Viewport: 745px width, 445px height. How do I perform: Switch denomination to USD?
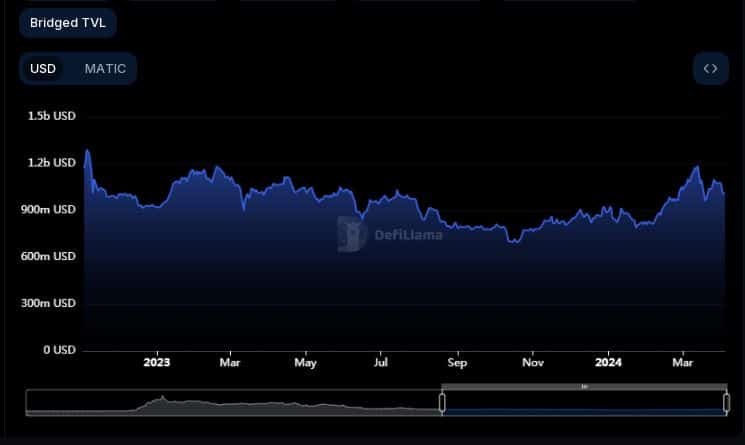click(43, 69)
